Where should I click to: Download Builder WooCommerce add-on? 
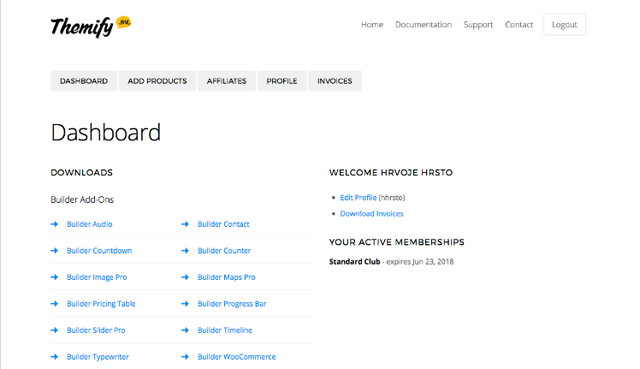pyautogui.click(x=237, y=357)
